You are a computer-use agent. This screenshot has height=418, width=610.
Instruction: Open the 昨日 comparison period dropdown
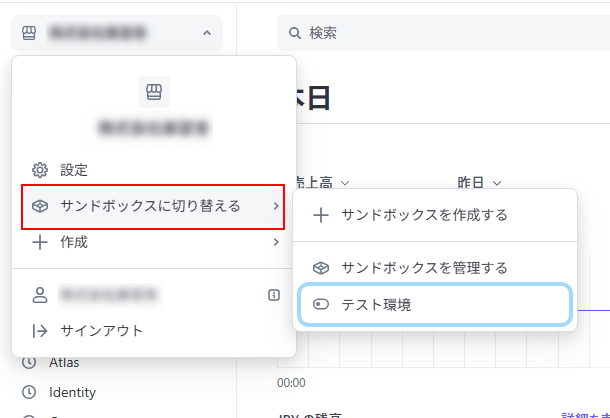pos(479,183)
